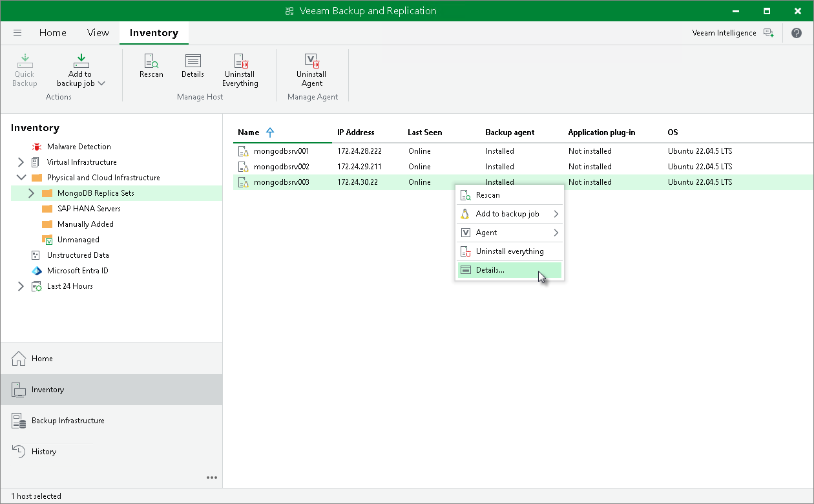
Task: Choose Details... in the context menu
Action: pos(510,270)
